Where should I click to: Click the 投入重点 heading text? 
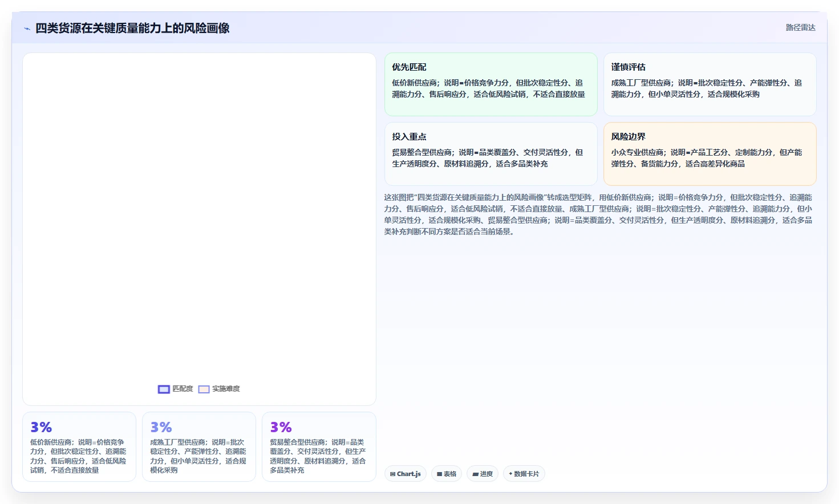pyautogui.click(x=409, y=137)
